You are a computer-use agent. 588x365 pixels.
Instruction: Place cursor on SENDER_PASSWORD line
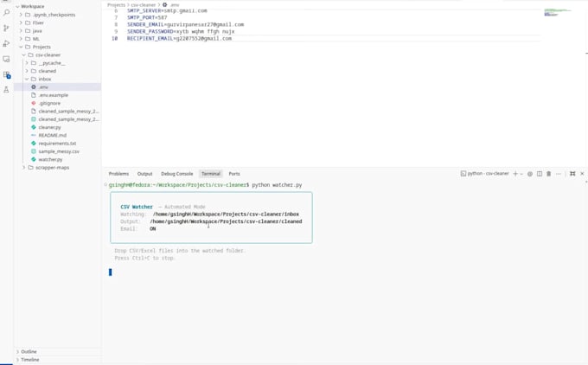click(x=181, y=31)
